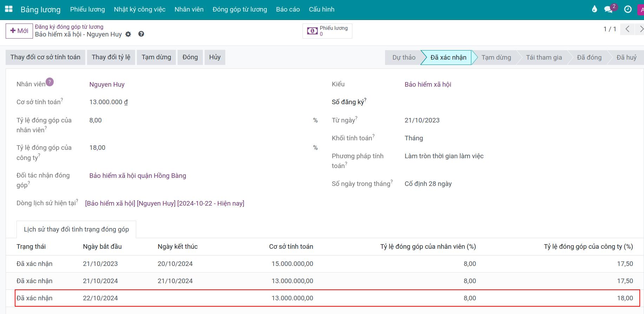
Task: Open the Cấu hình menu
Action: point(321,9)
